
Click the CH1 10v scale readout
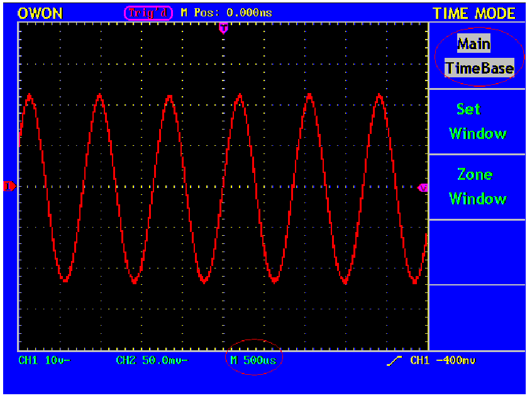click(44, 360)
